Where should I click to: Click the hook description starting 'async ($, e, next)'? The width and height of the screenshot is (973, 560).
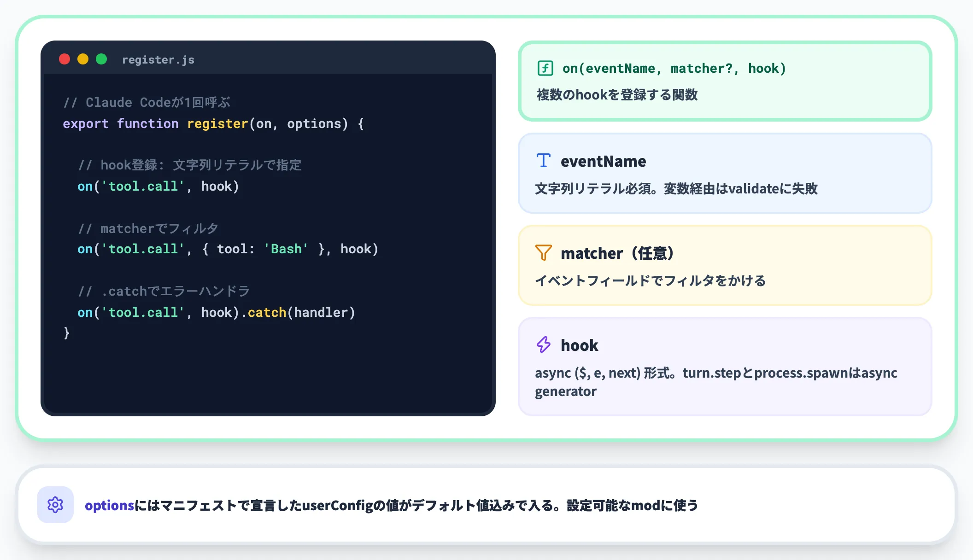[x=716, y=382]
